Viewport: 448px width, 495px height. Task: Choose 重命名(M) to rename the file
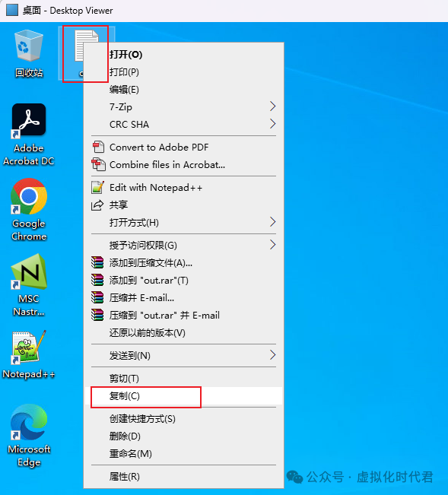pos(184,454)
